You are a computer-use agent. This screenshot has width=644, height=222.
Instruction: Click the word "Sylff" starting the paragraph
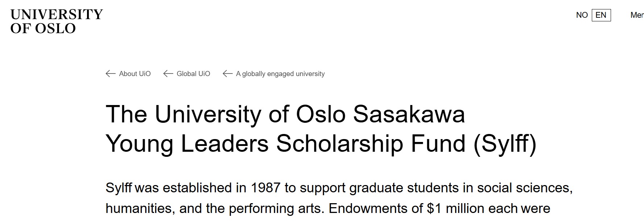[x=119, y=188]
